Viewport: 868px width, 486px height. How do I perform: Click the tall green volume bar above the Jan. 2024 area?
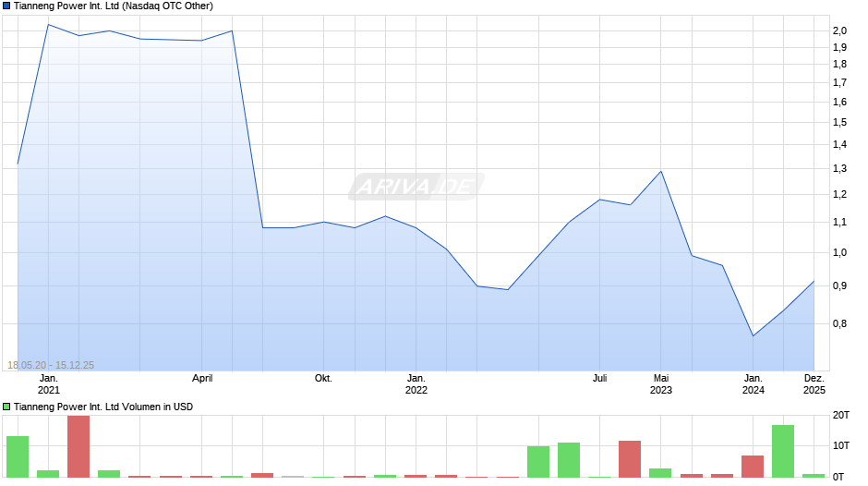[783, 451]
